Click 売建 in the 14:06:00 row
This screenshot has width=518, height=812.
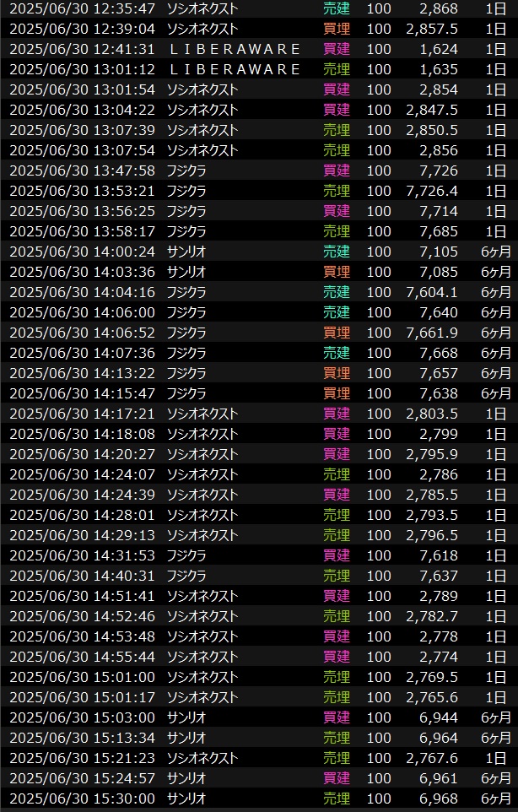[337, 312]
